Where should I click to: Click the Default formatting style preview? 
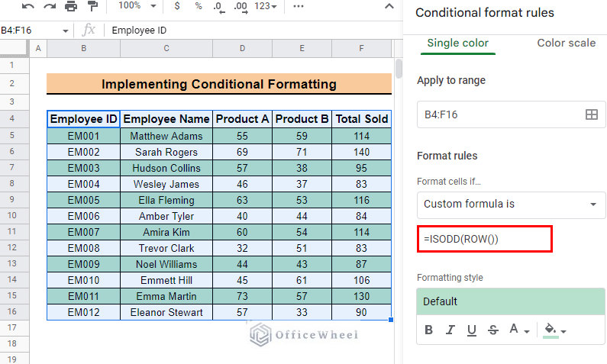pyautogui.click(x=511, y=301)
